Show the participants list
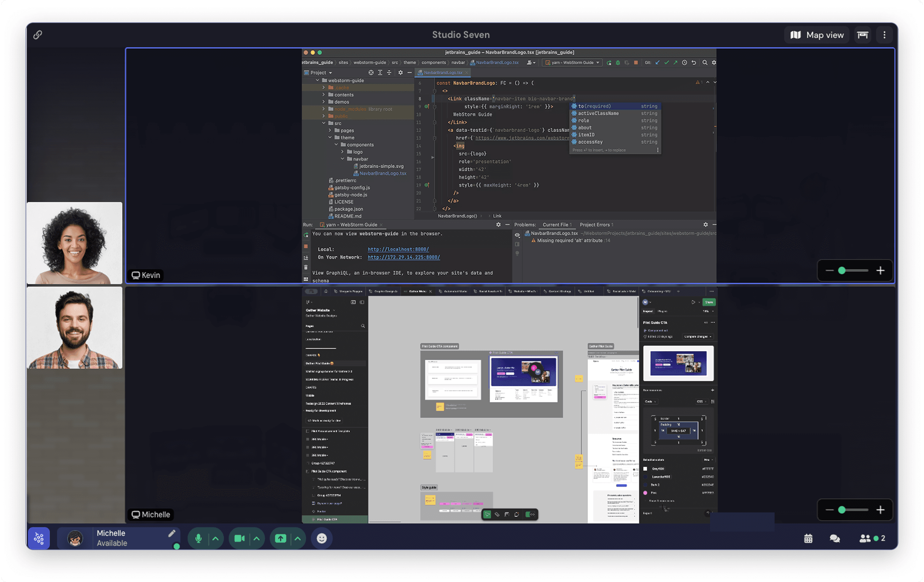Image resolution: width=924 pixels, height=582 pixels. (x=872, y=538)
